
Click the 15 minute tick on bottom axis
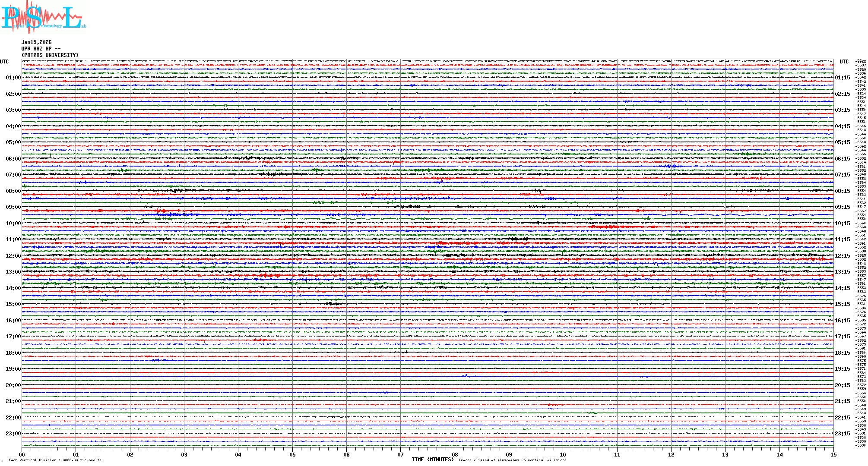pyautogui.click(x=833, y=454)
